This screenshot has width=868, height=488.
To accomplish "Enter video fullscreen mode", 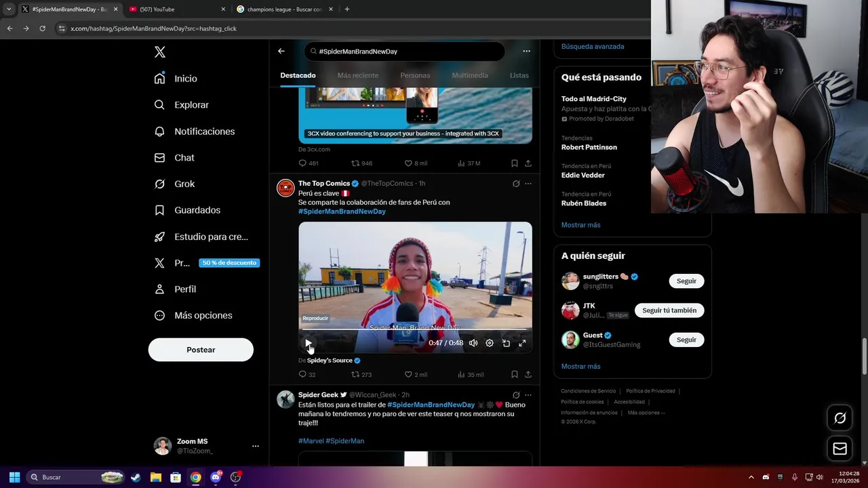I will [522, 343].
